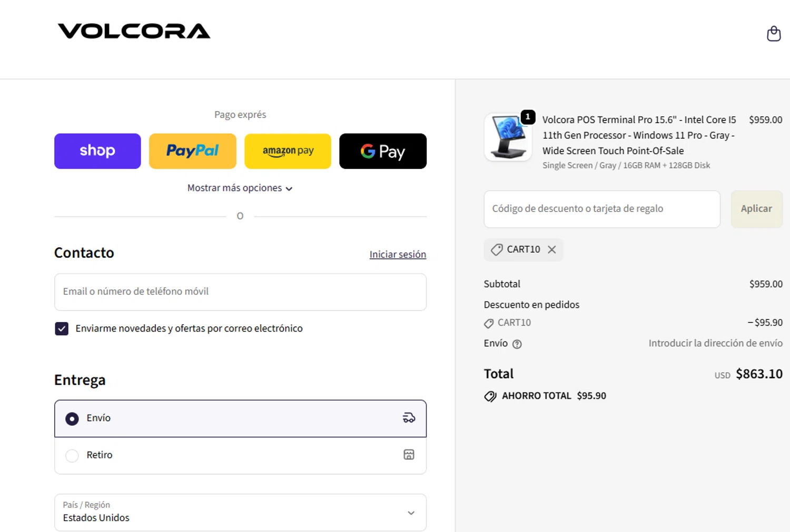Click the Envío help question icon
The image size is (790, 532).
point(517,344)
